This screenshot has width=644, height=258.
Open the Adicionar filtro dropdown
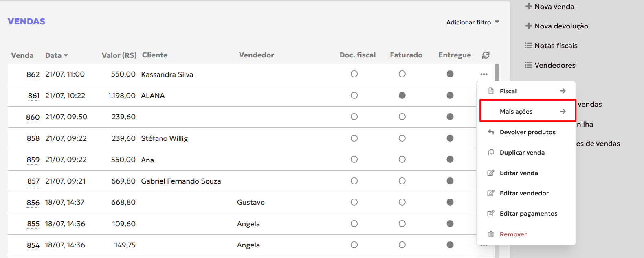pos(473,22)
